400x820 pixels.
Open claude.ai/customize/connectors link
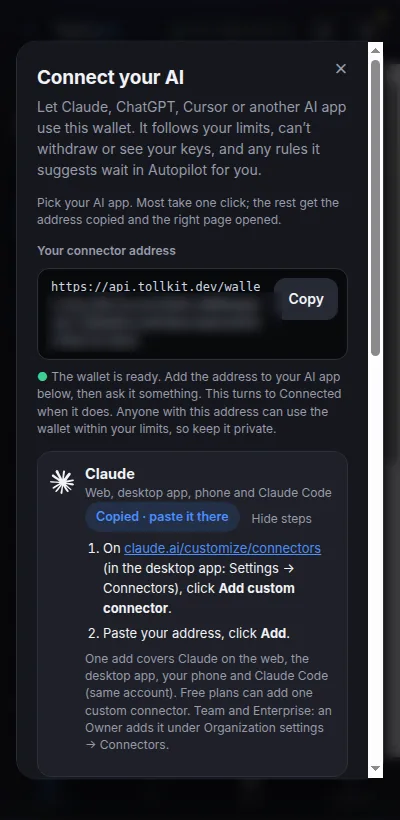pos(222,548)
